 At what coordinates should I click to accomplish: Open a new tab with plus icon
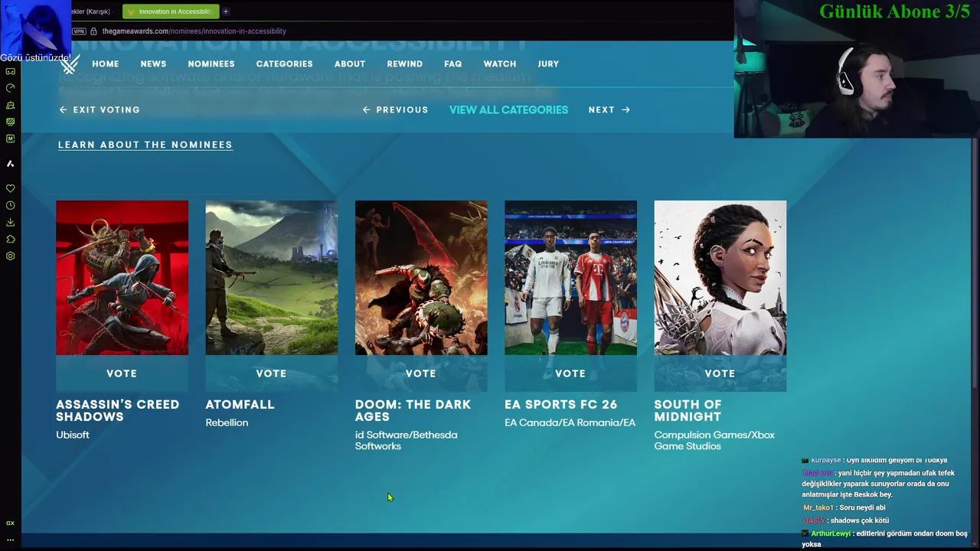(225, 11)
